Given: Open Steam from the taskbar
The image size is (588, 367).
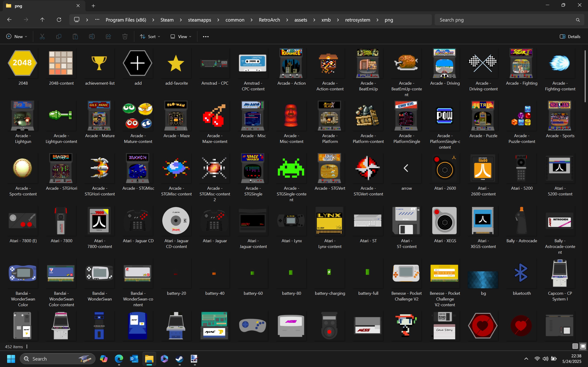Looking at the screenshot, I should tap(180, 359).
